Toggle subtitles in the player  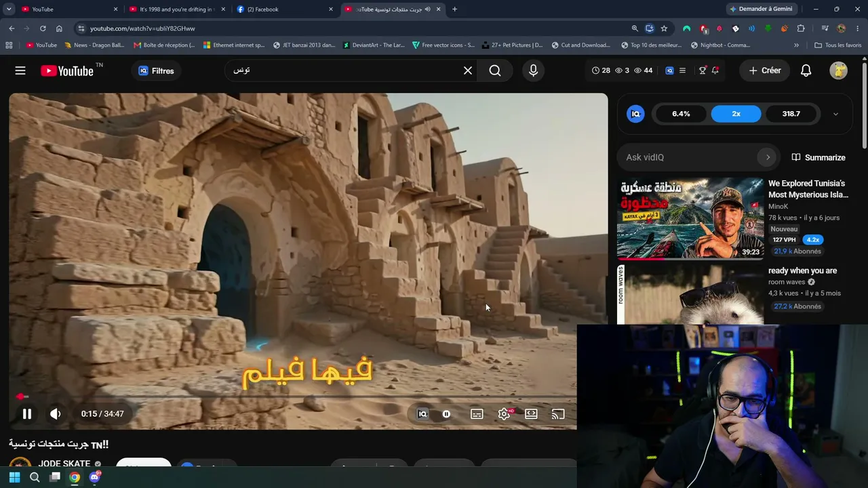click(477, 413)
